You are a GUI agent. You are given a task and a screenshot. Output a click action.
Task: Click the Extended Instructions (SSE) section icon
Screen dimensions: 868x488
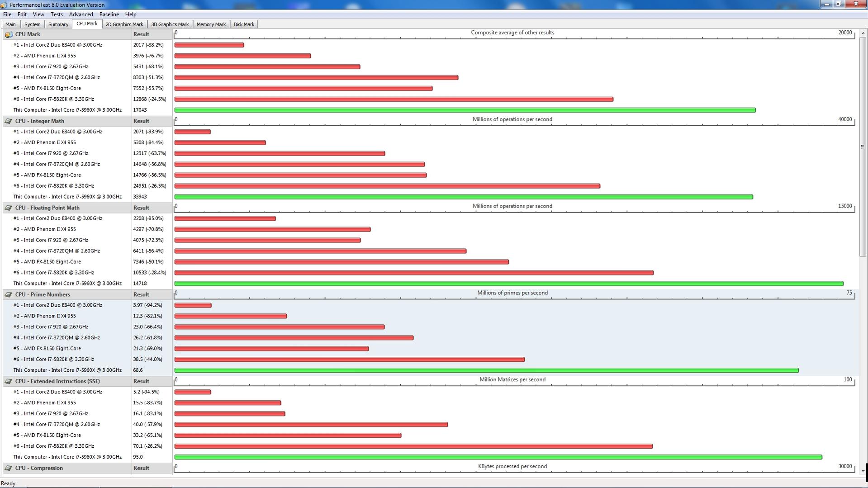tap(9, 382)
